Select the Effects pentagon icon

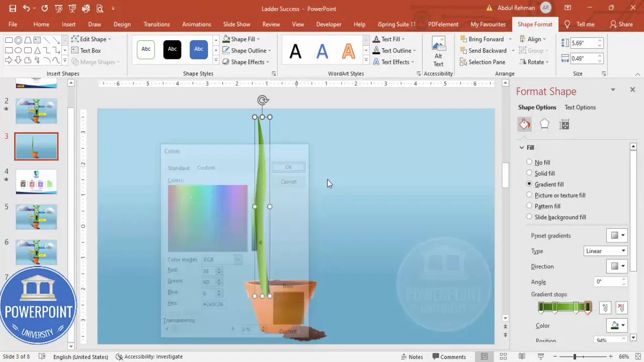(x=544, y=124)
